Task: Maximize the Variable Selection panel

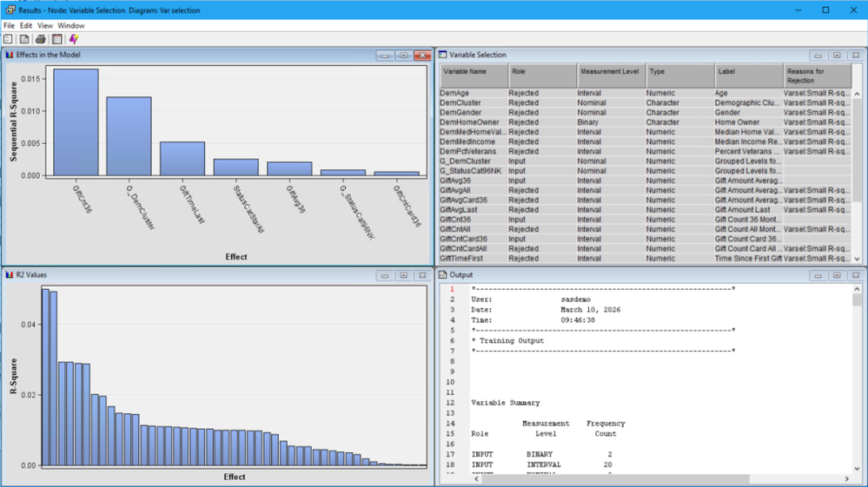Action: pos(837,56)
